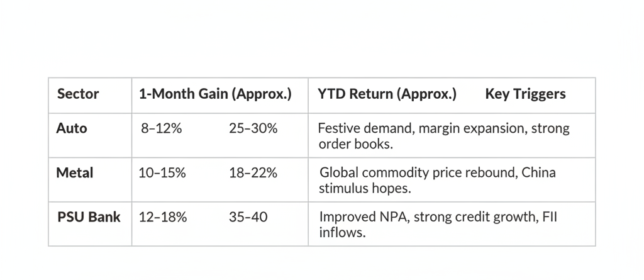Click the word Festive in Auto triggers

339,128
